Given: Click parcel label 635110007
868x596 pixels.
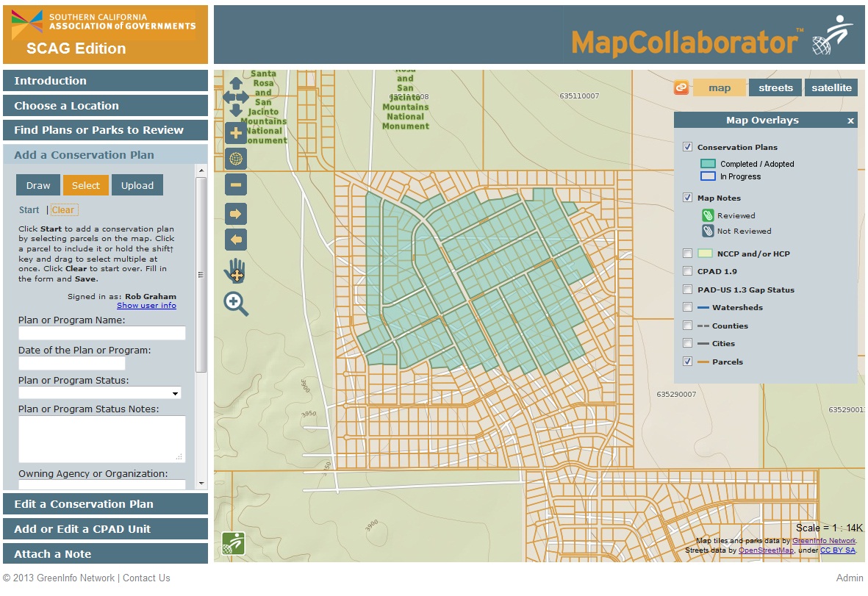Looking at the screenshot, I should pos(579,96).
